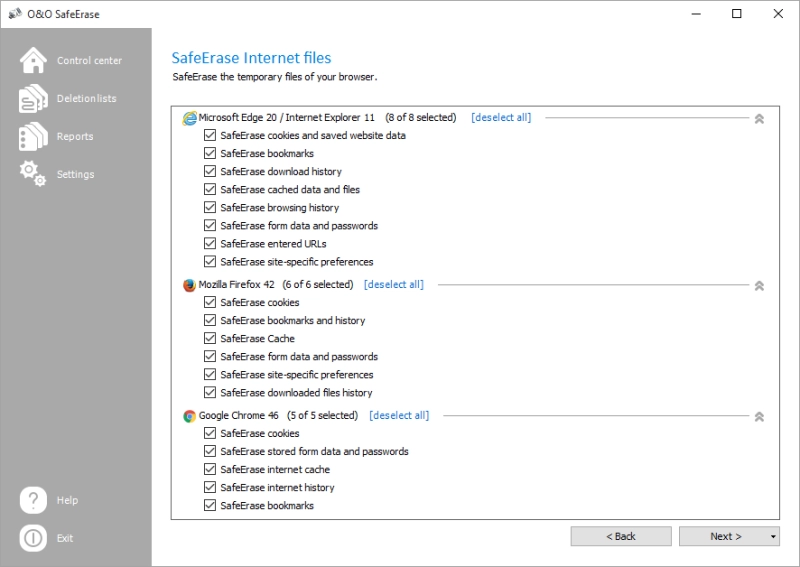Viewport: 800px width, 567px height.
Task: Click the Microsoft Edge browser icon
Action: [x=189, y=118]
